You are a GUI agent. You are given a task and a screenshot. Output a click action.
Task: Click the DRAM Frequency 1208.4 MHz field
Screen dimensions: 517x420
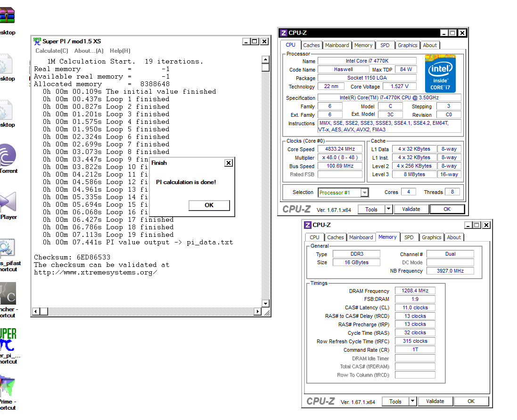click(x=415, y=291)
